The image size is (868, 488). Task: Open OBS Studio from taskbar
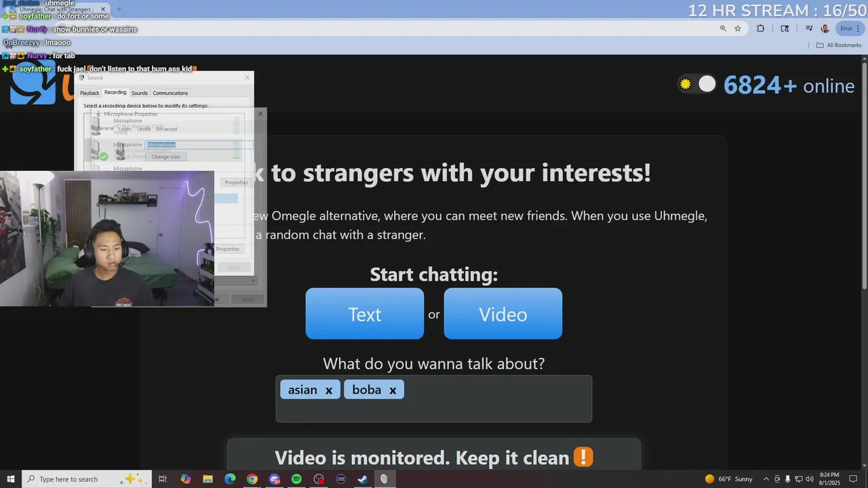pos(319,479)
